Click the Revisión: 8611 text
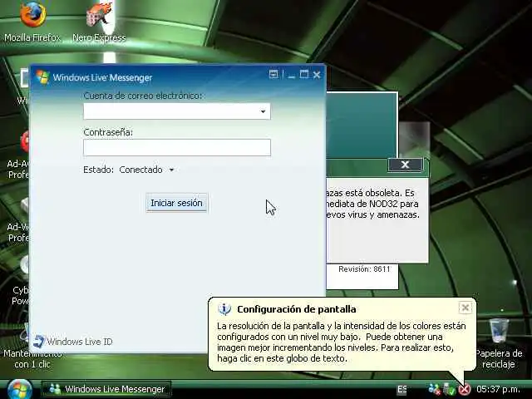This screenshot has width=532, height=399. coord(364,269)
